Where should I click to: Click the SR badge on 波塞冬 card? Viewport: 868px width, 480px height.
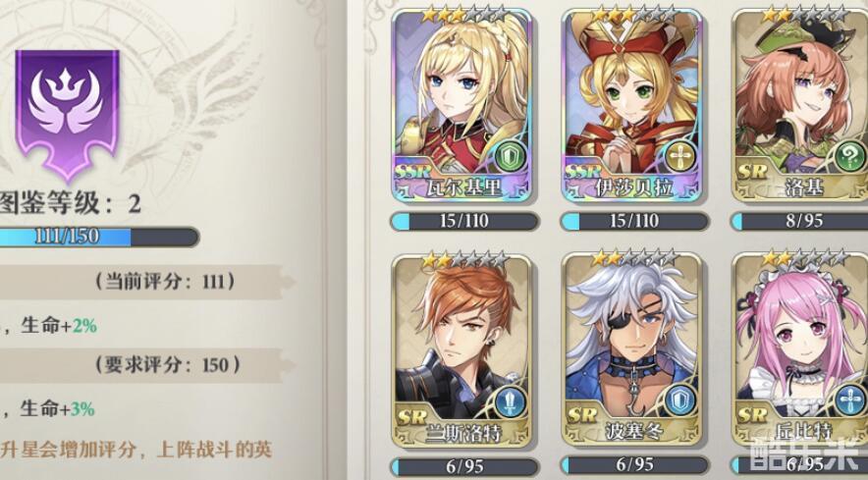coord(582,415)
